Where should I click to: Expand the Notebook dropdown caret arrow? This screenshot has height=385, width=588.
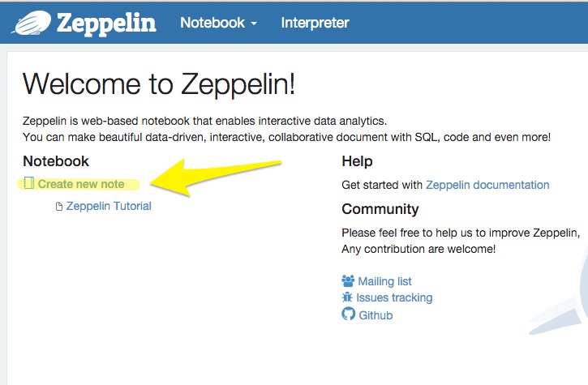(x=254, y=24)
